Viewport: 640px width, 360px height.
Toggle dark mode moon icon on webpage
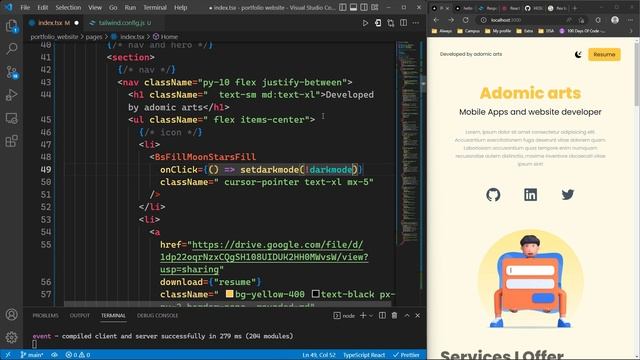(x=578, y=54)
